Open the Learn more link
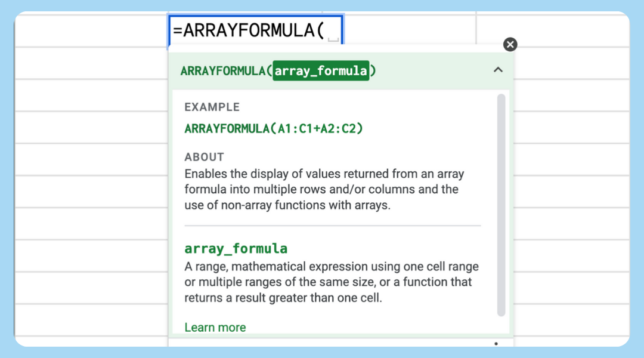The height and width of the screenshot is (358, 644). click(x=215, y=327)
